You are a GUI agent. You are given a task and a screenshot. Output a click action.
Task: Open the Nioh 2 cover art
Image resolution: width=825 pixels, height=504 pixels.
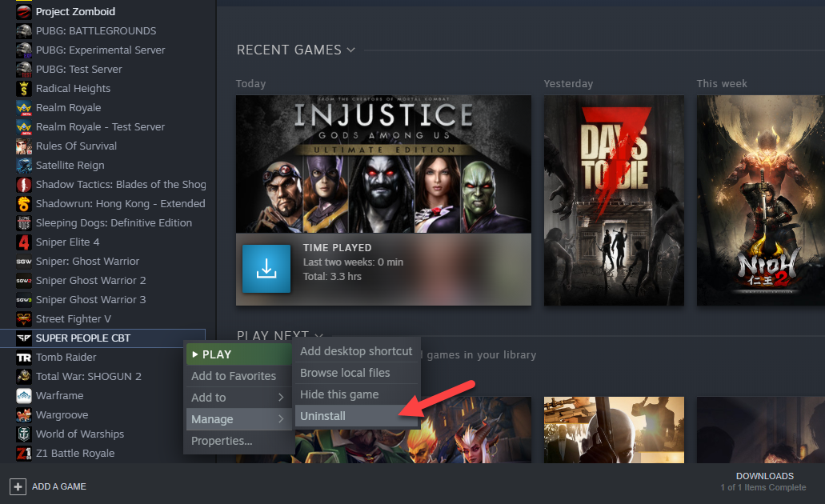(761, 201)
